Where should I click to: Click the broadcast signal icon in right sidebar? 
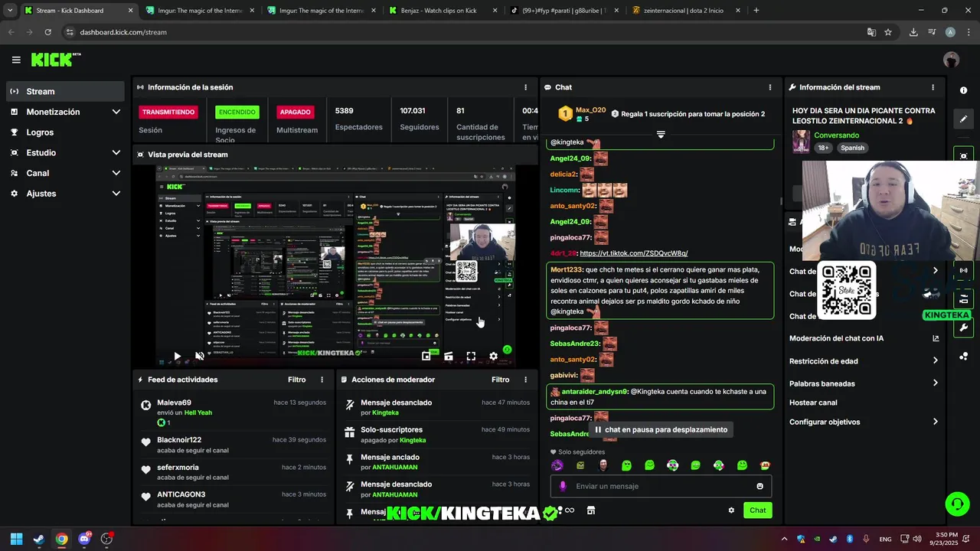(963, 270)
